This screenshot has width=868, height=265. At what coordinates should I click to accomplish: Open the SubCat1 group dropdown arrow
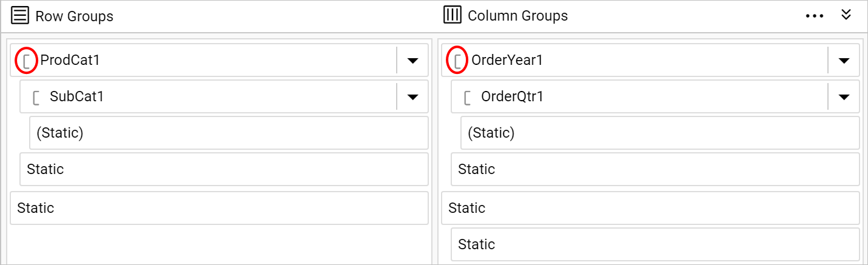(x=412, y=97)
